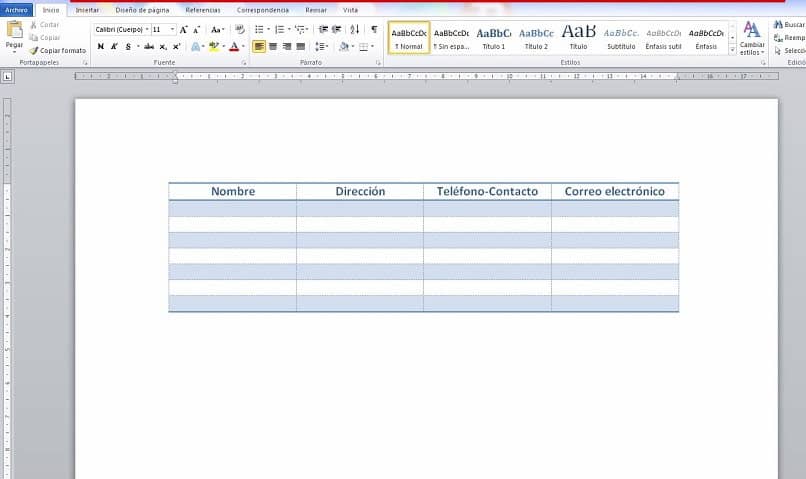
Task: Open line spacing icon
Action: [x=320, y=46]
